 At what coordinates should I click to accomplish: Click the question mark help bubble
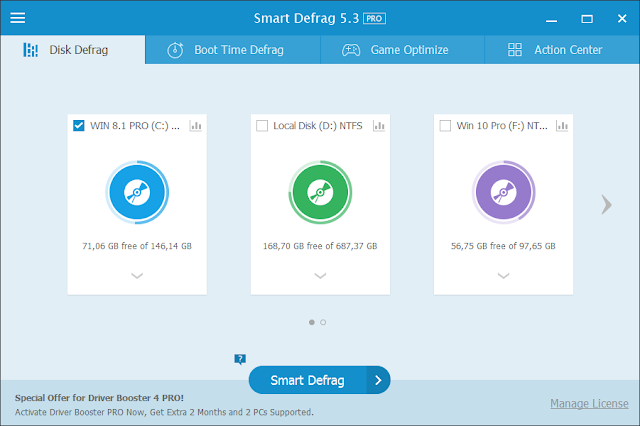tap(240, 359)
